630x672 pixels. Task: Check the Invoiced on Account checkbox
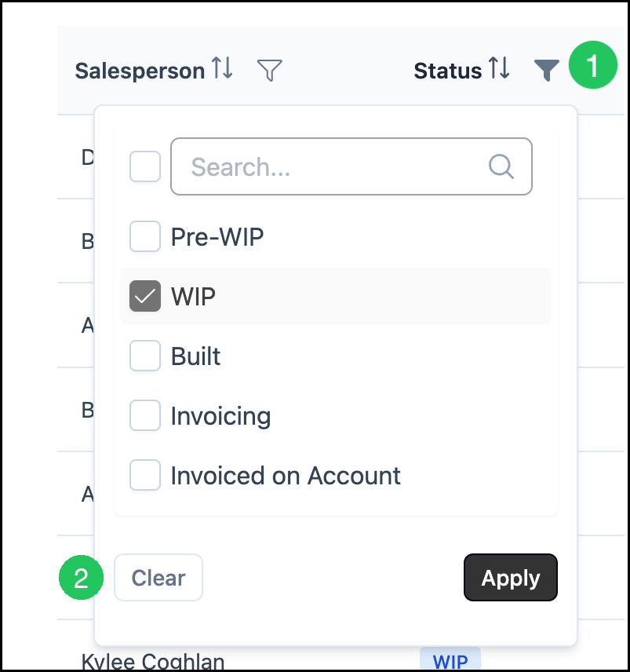(145, 475)
